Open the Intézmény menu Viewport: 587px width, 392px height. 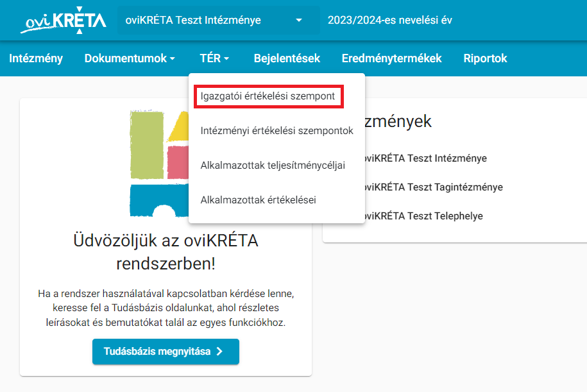point(36,58)
